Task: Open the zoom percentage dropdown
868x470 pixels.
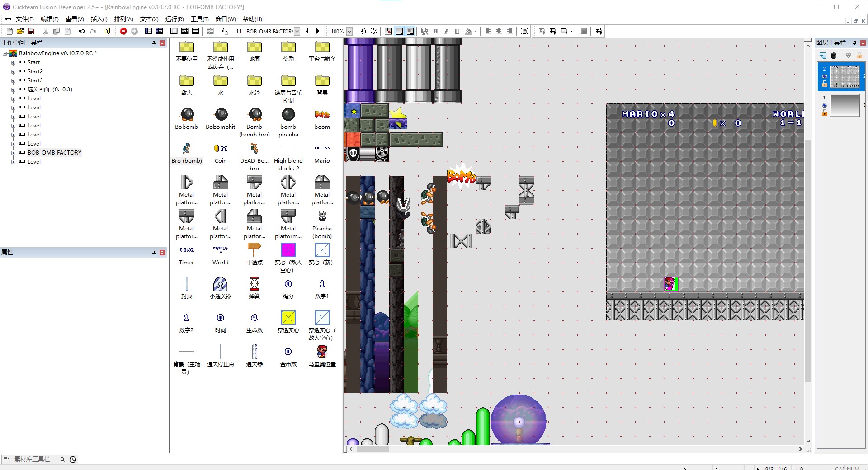Action: tap(349, 31)
